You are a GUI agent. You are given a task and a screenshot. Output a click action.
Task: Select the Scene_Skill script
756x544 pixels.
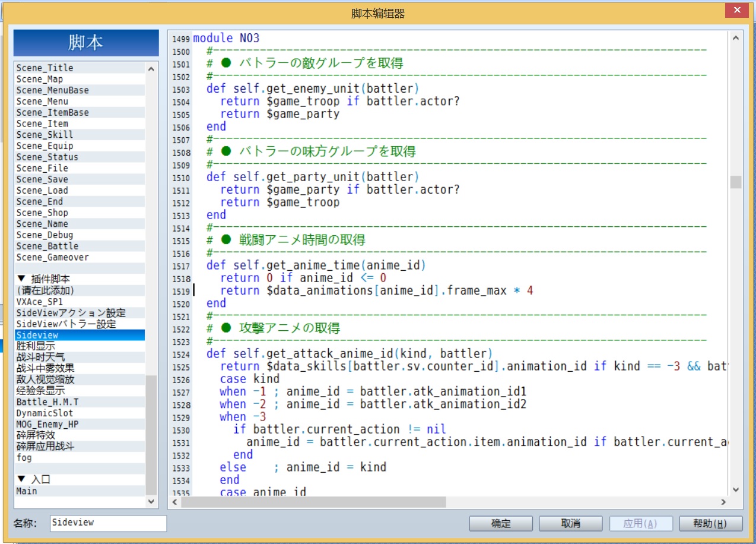point(80,135)
